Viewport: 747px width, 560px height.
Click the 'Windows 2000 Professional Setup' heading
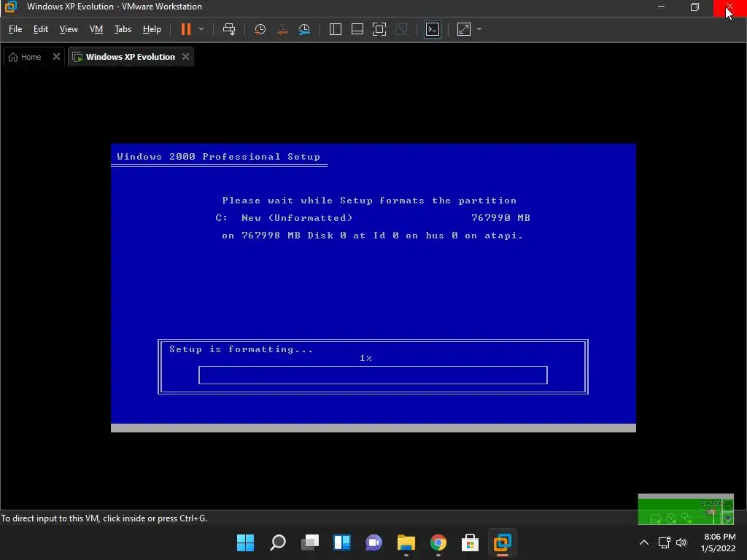pos(218,157)
